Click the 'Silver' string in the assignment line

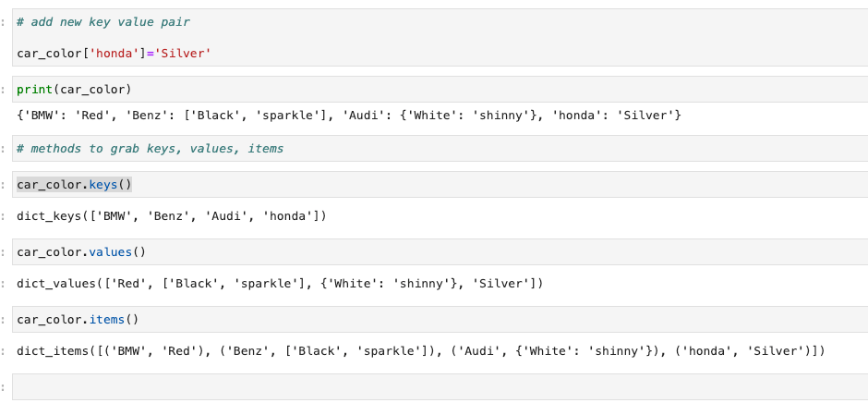186,54
